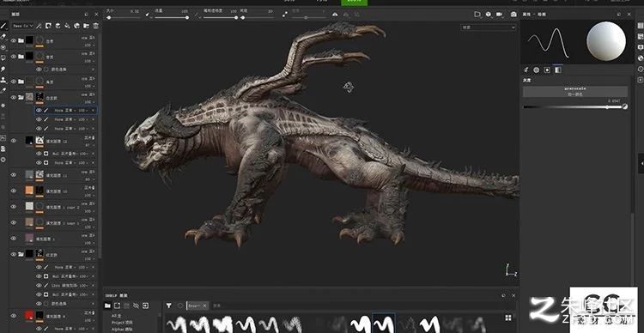The height and width of the screenshot is (333, 644).
Task: Hide the 填充图层 1 copy 2 layer
Action: tap(13, 207)
